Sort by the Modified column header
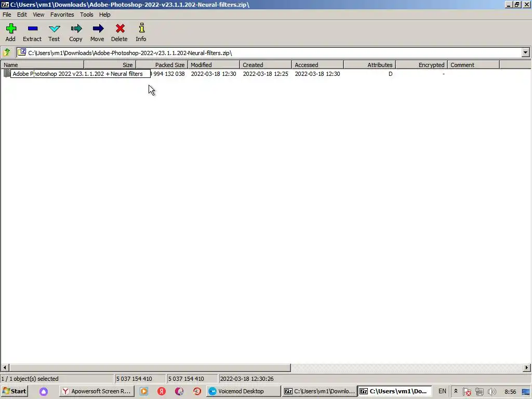 [x=214, y=65]
